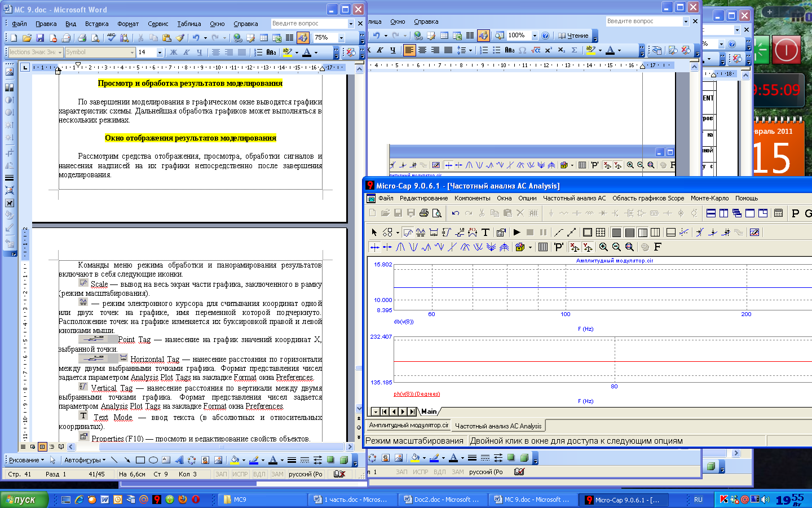Toggle the highlighted Drawing panel button in MC 9.doc
The width and height of the screenshot is (812, 508).
pos(303,38)
